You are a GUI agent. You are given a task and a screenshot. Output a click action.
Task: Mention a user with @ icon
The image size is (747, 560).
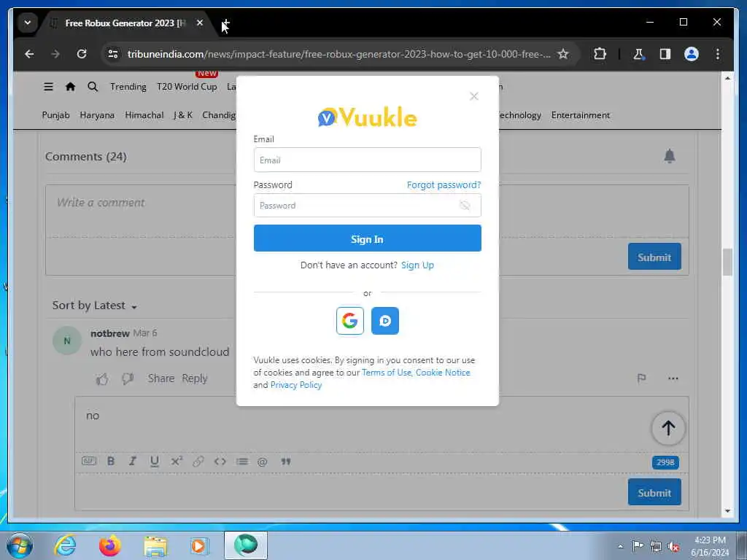click(x=262, y=461)
